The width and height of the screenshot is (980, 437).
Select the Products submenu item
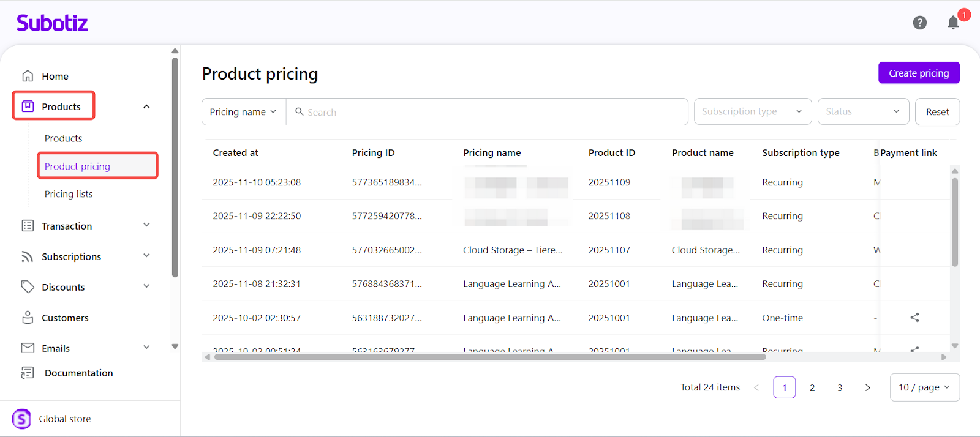pyautogui.click(x=63, y=138)
